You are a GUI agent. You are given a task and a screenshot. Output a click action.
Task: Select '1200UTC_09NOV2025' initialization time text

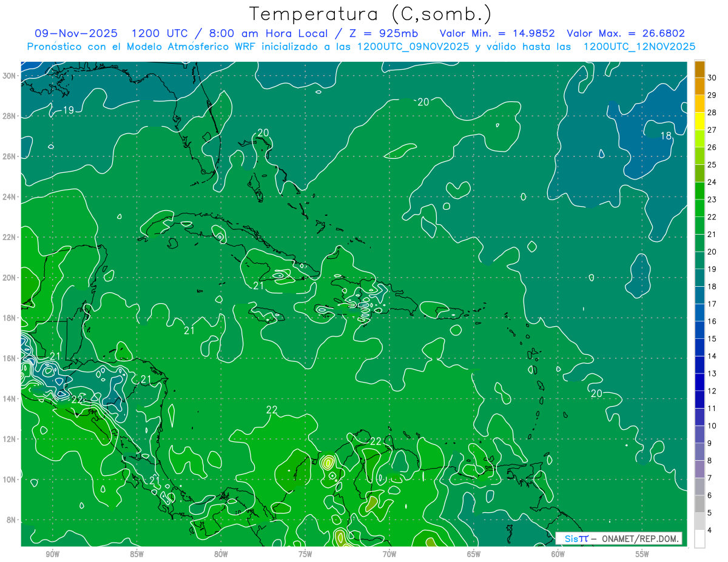[413, 46]
